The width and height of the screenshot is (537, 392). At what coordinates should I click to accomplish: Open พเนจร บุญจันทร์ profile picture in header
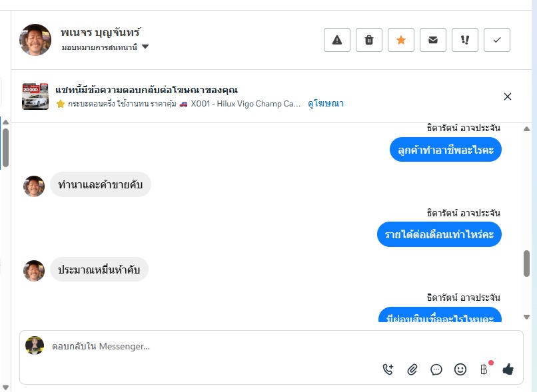35,41
